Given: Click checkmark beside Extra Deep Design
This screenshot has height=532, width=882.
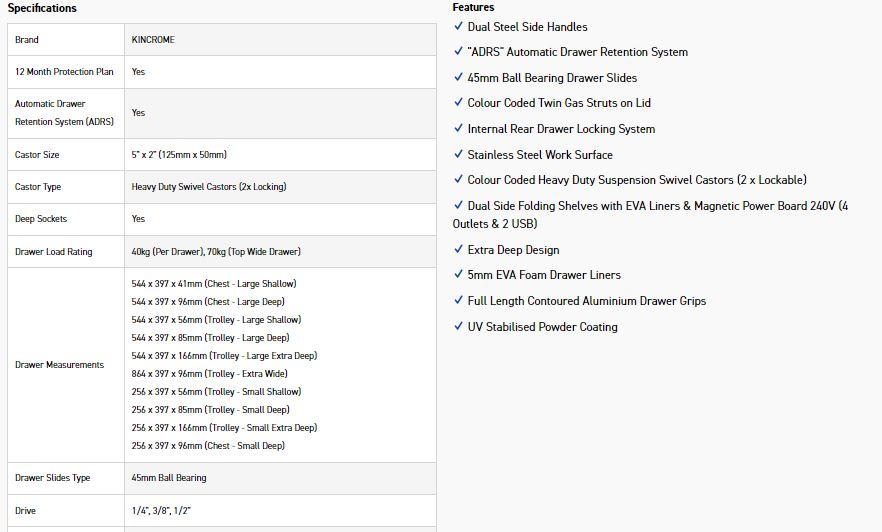Looking at the screenshot, I should coord(458,250).
